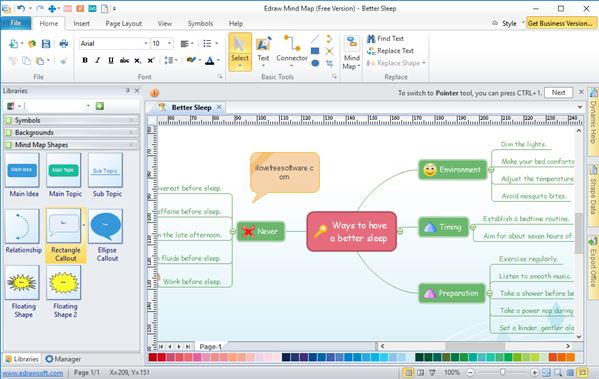Toggle Italic formatting

98,60
